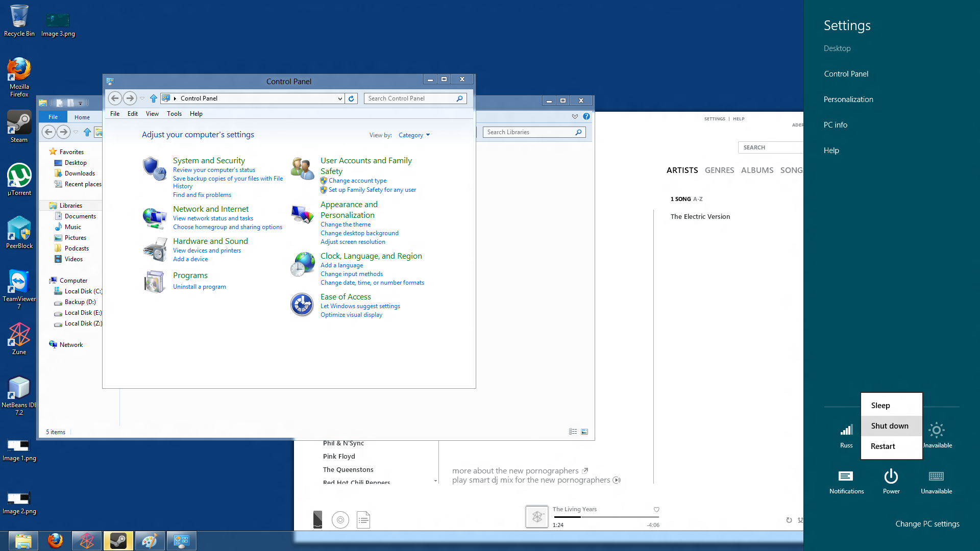Open Firefox from the taskbar
Viewport: 980px width, 551px height.
tap(55, 541)
